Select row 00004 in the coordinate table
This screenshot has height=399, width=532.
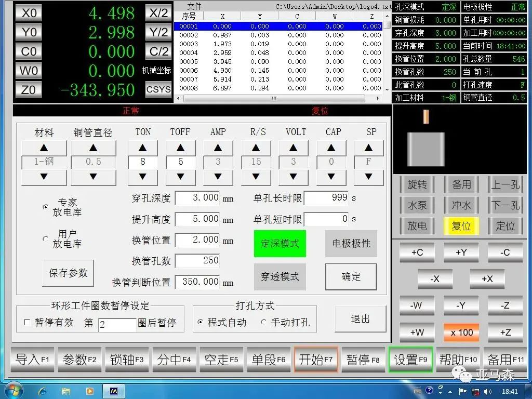coord(278,52)
